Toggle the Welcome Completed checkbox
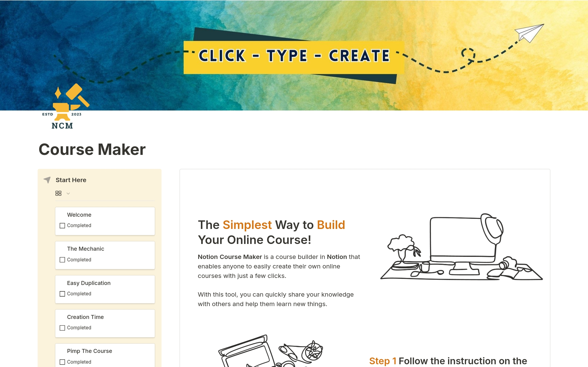The height and width of the screenshot is (367, 588). point(62,225)
